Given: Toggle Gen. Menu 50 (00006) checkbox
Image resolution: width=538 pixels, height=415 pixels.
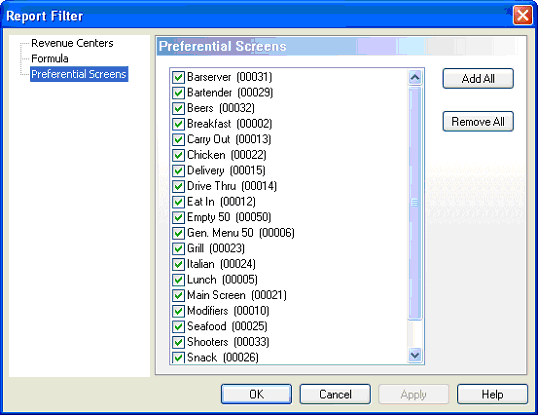Looking at the screenshot, I should (x=178, y=233).
